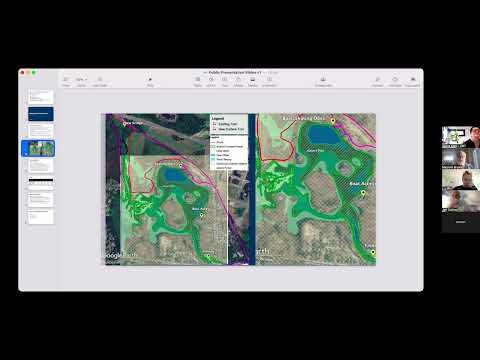Viewport: 480px width, 360px height.
Task: Add a Comment from the toolbar
Action: [269, 81]
